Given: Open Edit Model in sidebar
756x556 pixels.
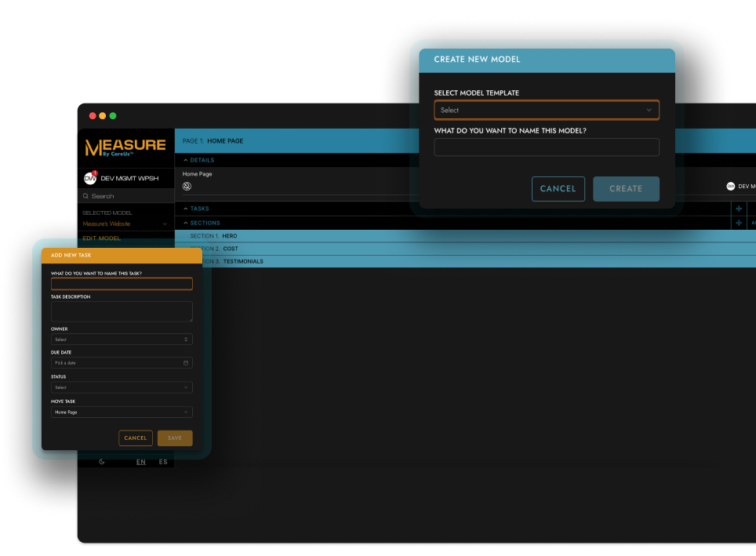Looking at the screenshot, I should coord(102,238).
